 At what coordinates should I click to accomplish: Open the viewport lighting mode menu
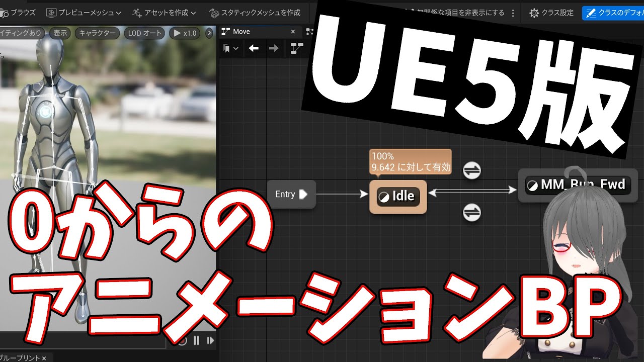(x=22, y=33)
